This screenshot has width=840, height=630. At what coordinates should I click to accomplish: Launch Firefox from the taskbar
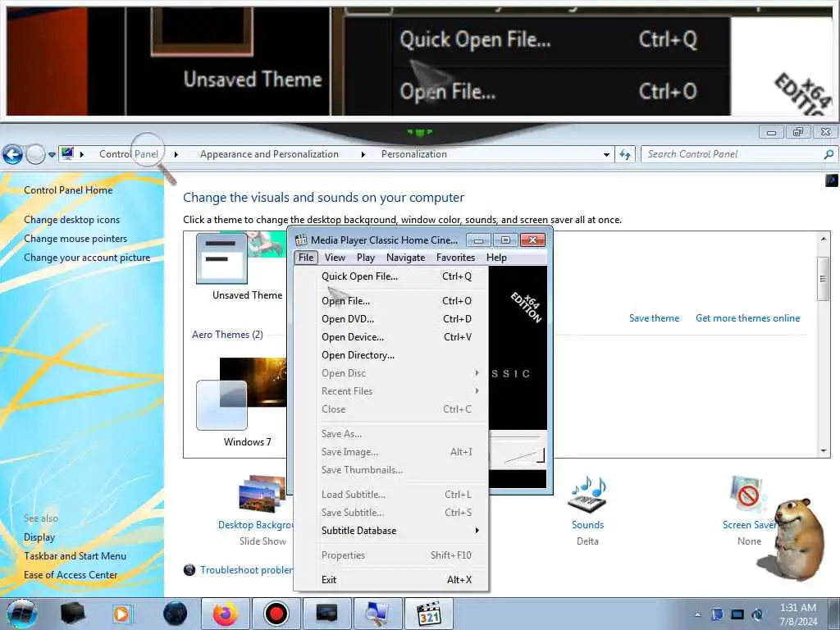point(226,614)
